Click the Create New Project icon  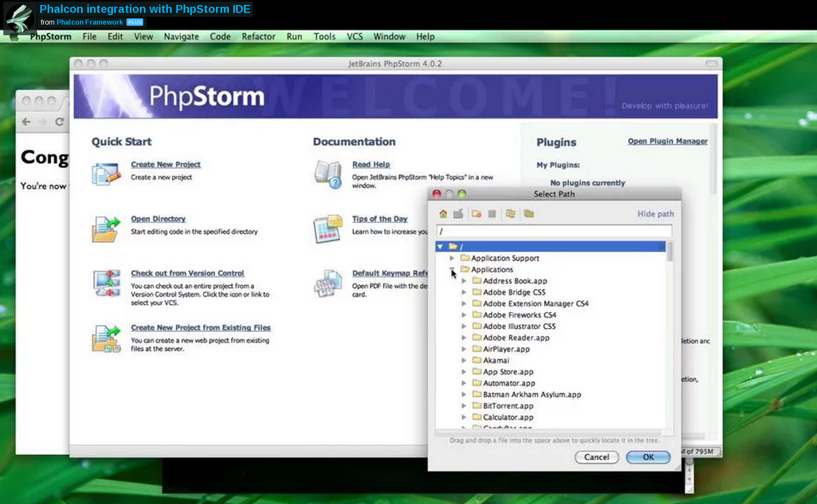105,172
